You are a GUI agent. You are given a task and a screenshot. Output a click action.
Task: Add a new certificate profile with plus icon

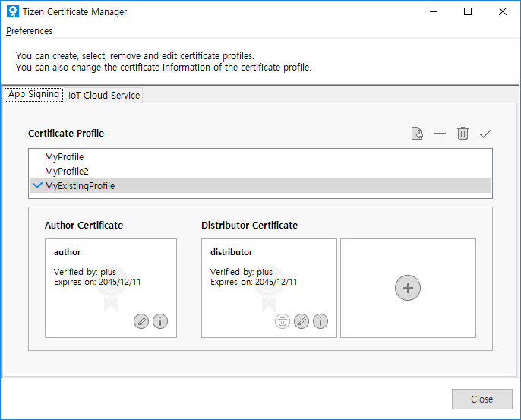coord(440,134)
